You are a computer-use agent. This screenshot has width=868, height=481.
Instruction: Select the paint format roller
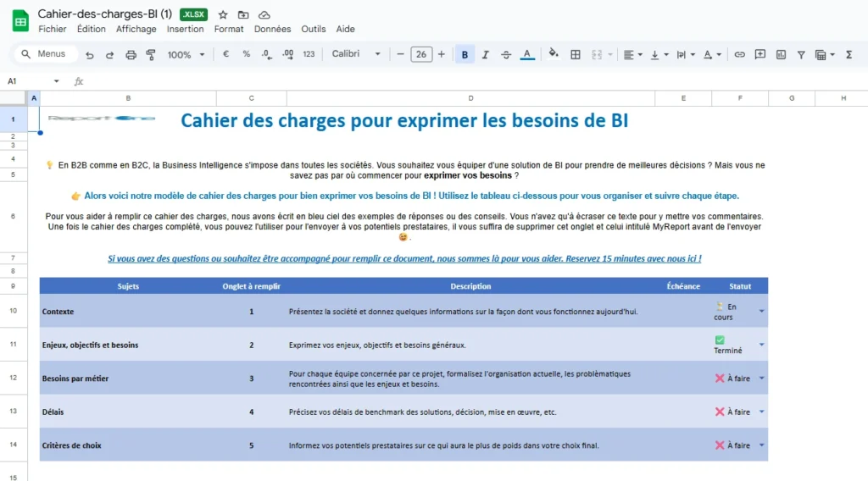[151, 54]
